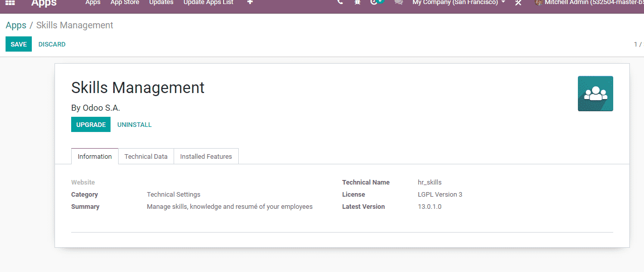Click the phone call icon
644x272 pixels.
[340, 3]
